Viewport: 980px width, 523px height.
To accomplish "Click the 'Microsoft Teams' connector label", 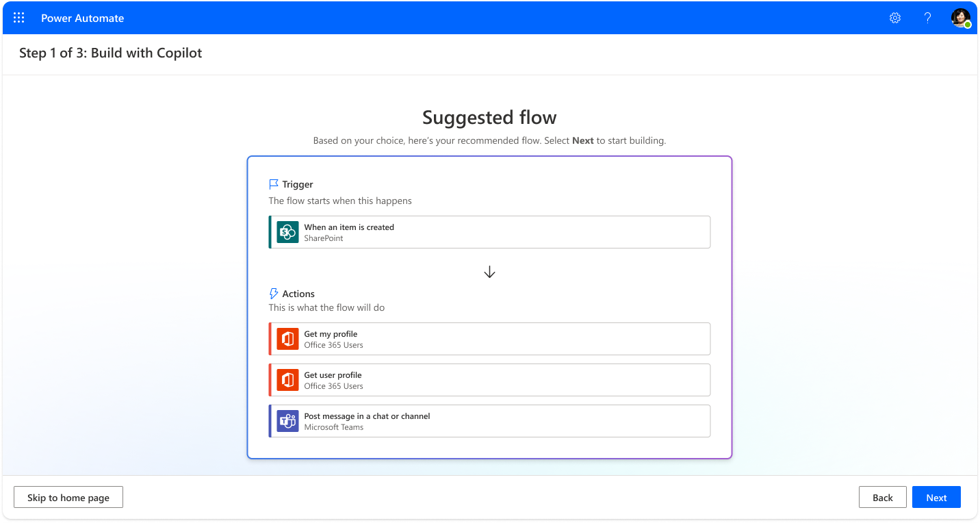I will click(334, 427).
